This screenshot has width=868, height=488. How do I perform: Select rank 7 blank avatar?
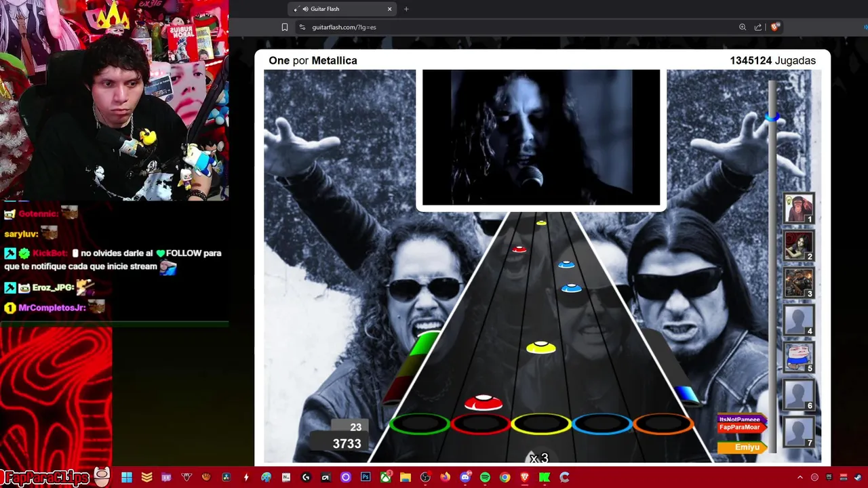(798, 432)
